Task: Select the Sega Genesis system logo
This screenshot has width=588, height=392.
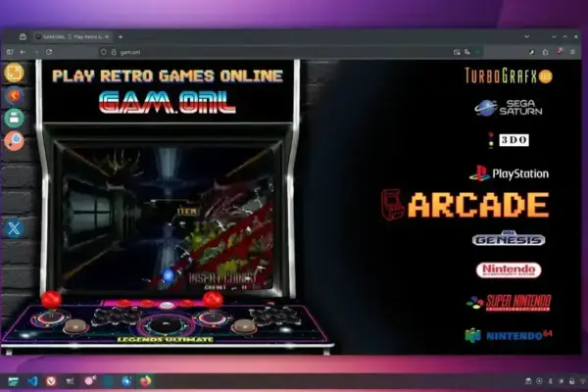Action: 509,238
